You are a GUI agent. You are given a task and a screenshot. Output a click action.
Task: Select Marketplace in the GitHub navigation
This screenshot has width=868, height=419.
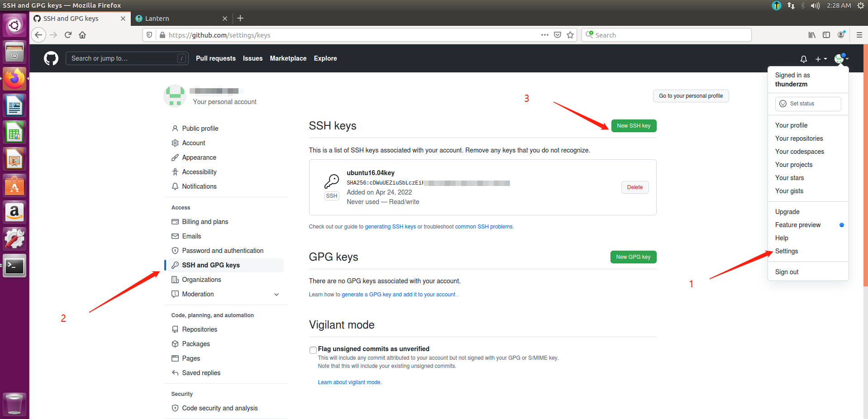coord(288,58)
